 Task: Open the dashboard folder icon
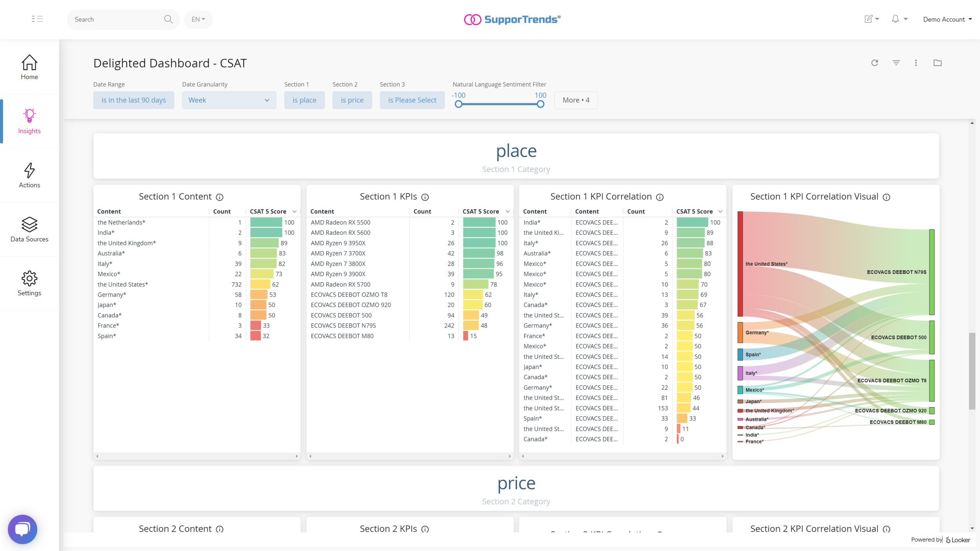pos(937,63)
